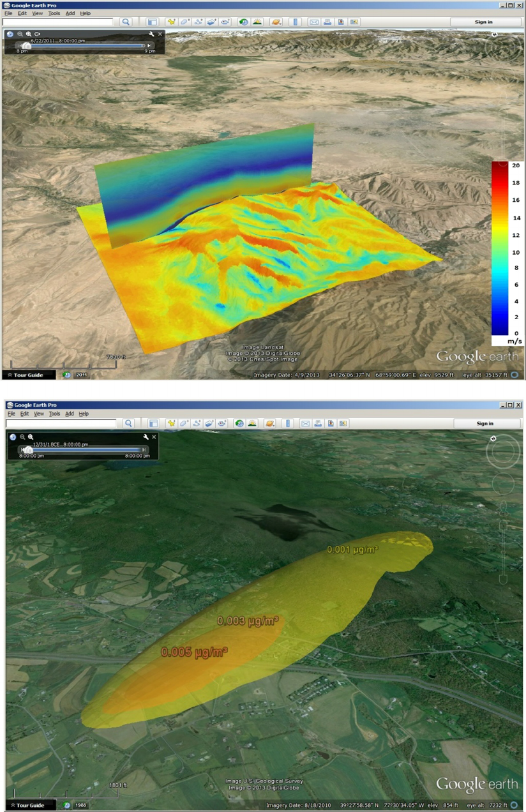
Task: Open Help menu in plume window
Action: pos(84,414)
